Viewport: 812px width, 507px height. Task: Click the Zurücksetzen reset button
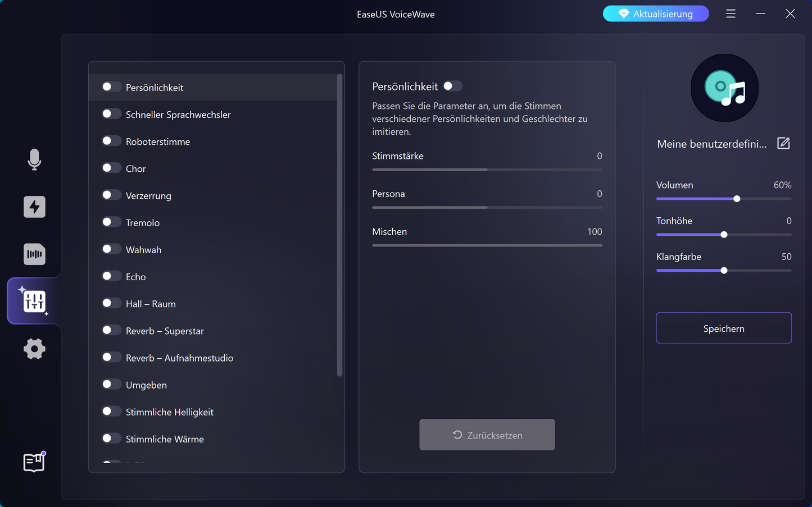(x=487, y=435)
